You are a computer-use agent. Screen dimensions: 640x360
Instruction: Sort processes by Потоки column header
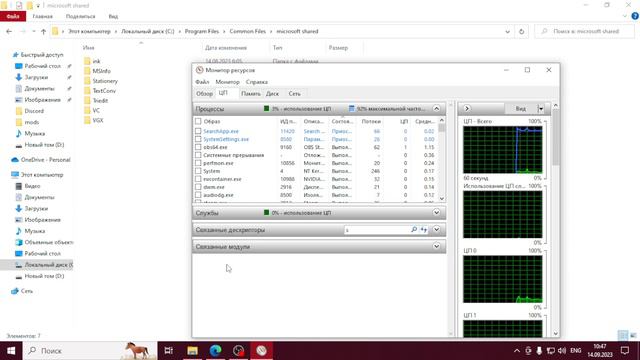[x=371, y=122]
